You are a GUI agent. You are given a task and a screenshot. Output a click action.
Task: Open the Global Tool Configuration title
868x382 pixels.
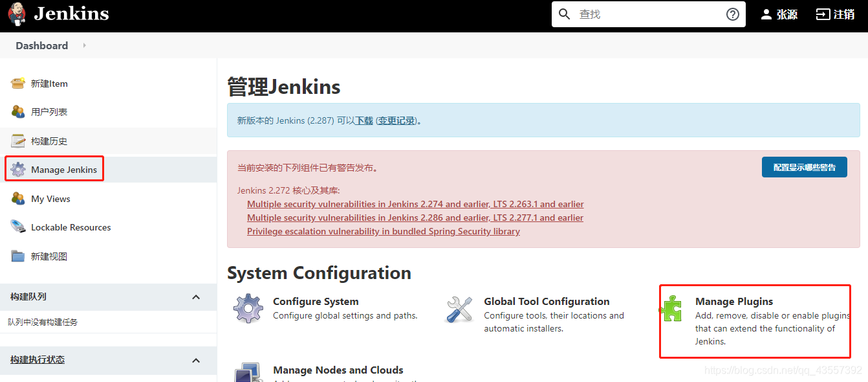point(547,302)
